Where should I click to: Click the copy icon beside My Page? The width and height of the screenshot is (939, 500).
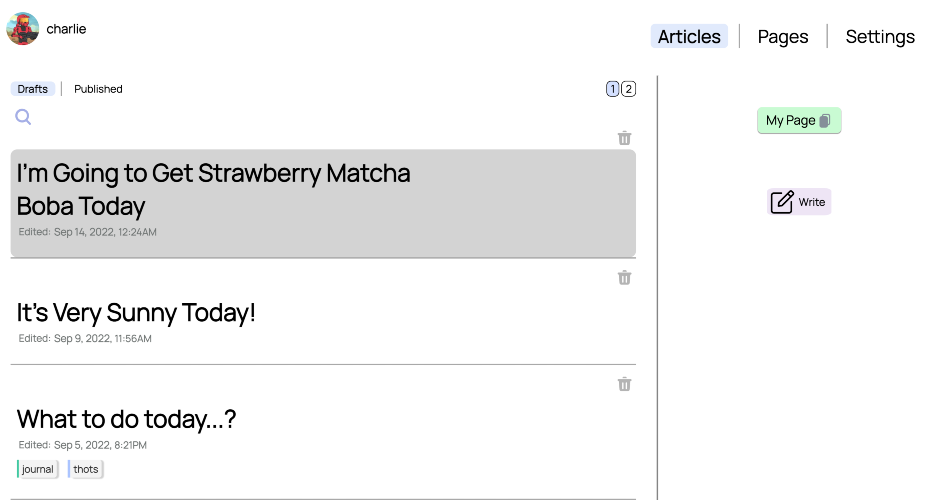[825, 121]
